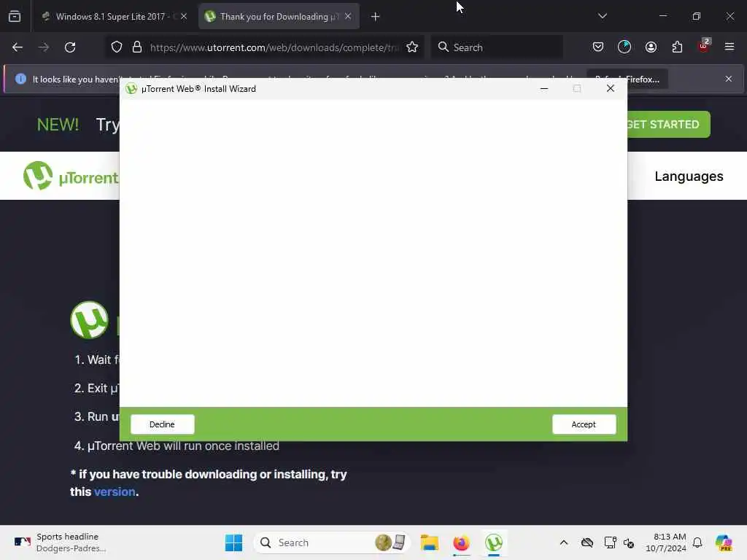The width and height of the screenshot is (747, 560).
Task: Click Accept in the µTorrent Install Wizard
Action: (584, 424)
